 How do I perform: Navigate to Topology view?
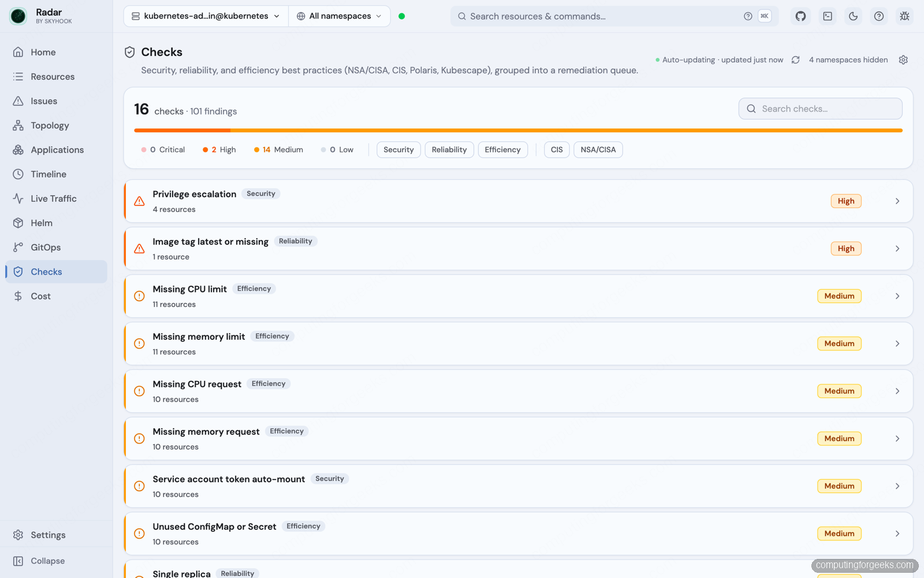point(56,125)
